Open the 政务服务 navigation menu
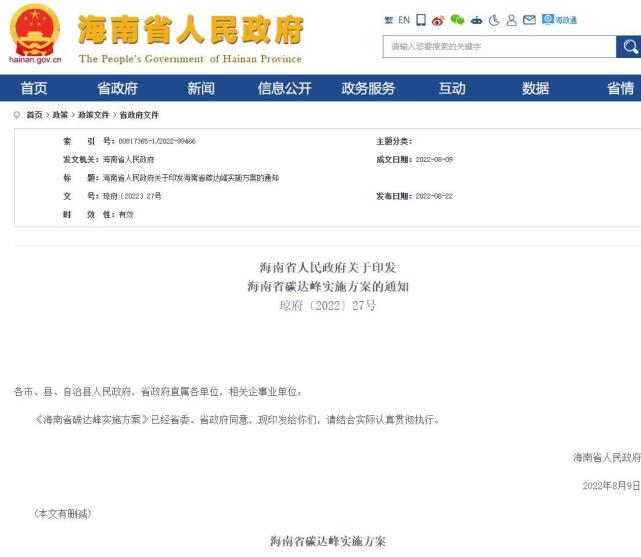 click(368, 88)
